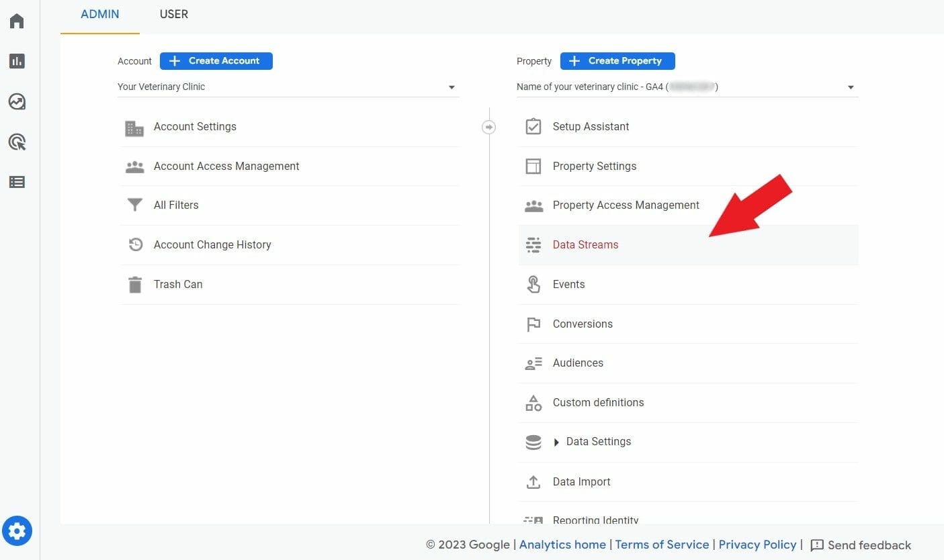This screenshot has height=560, width=944.
Task: Select the Reports bar-chart icon
Action: [17, 60]
